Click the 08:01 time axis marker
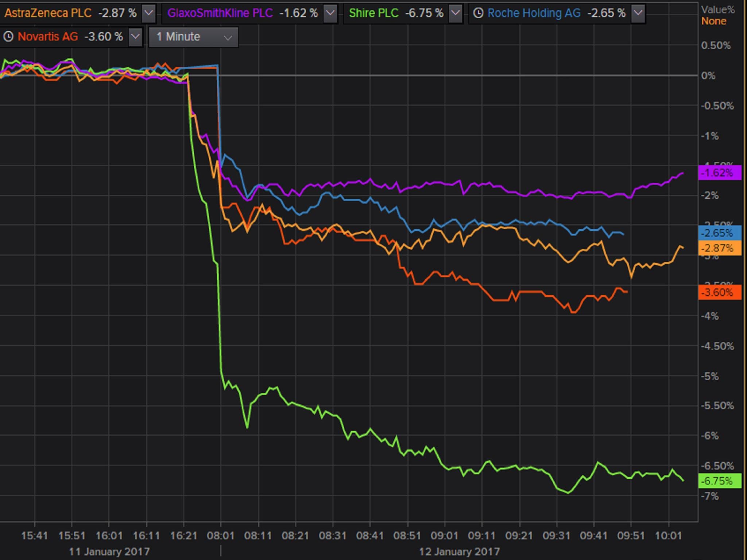 [x=220, y=536]
